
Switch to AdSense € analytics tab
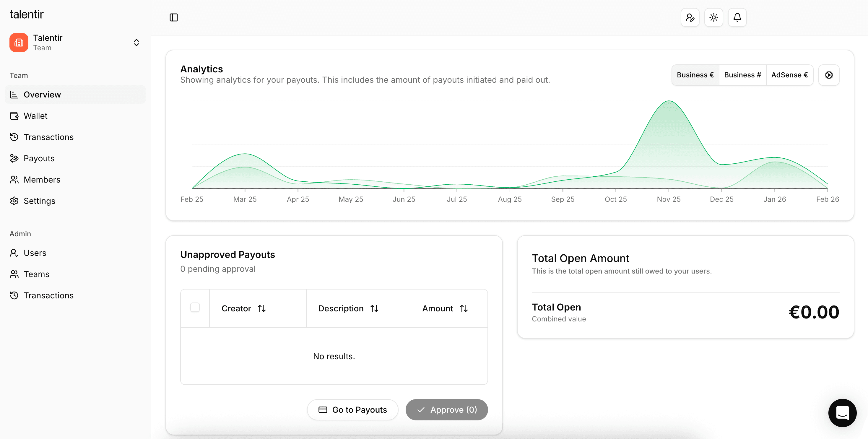coord(789,75)
